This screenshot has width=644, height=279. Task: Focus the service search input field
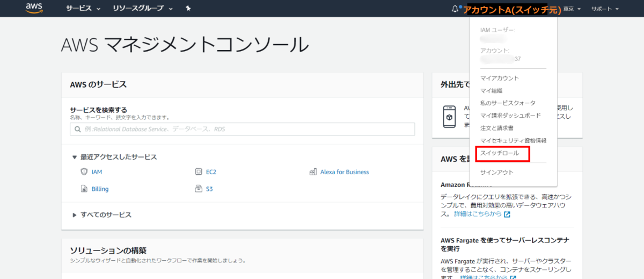click(242, 129)
